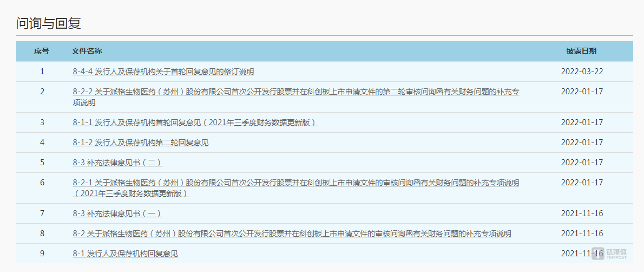The height and width of the screenshot is (272, 644).
Task: Click the 问询与回复 section heading
Action: tap(49, 23)
